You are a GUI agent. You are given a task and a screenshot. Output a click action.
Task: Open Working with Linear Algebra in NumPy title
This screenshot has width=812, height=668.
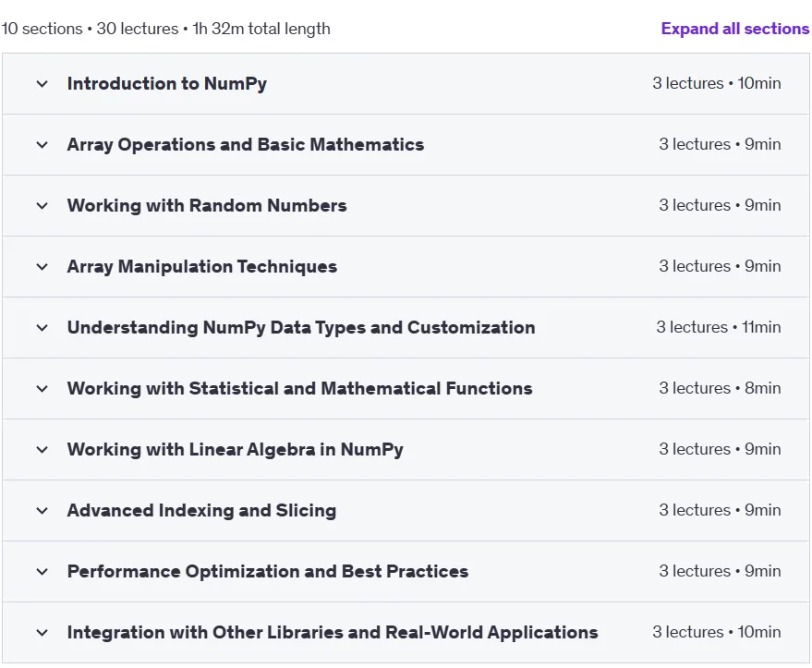click(x=236, y=449)
